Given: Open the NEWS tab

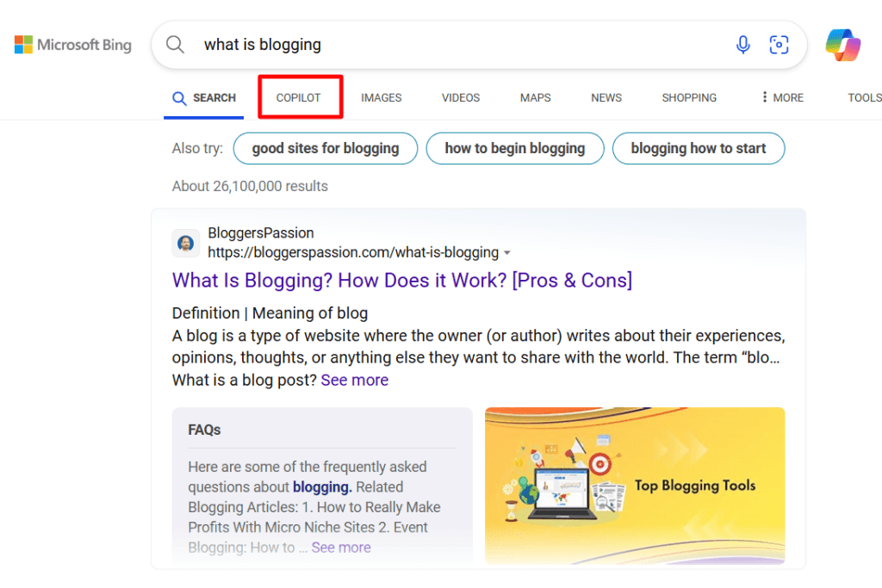Looking at the screenshot, I should 606,97.
